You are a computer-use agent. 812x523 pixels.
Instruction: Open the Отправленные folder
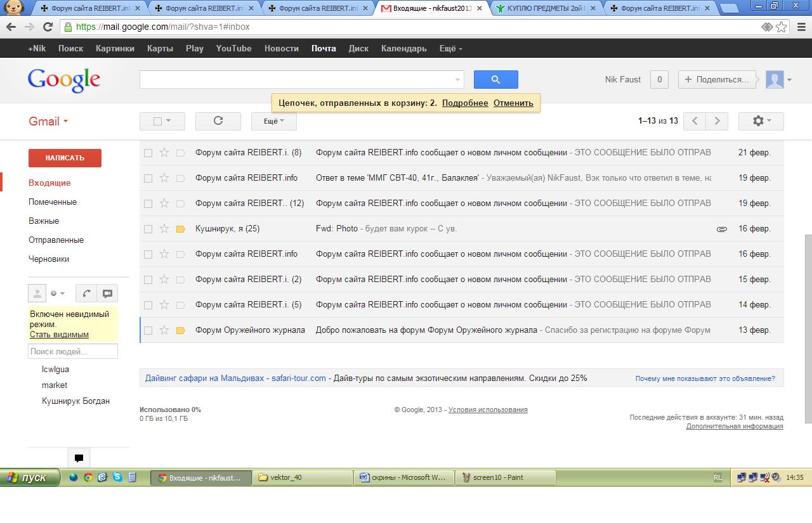[56, 240]
